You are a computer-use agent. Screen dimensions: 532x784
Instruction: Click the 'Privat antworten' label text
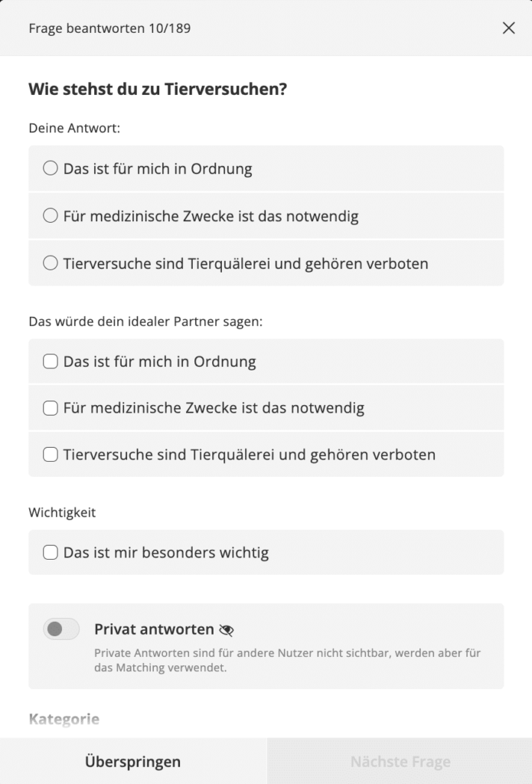point(154,629)
